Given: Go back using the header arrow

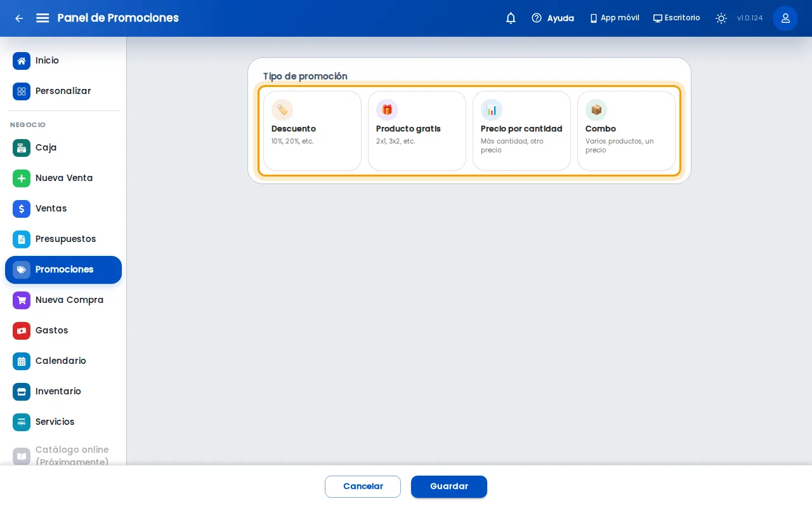Looking at the screenshot, I should coord(19,18).
